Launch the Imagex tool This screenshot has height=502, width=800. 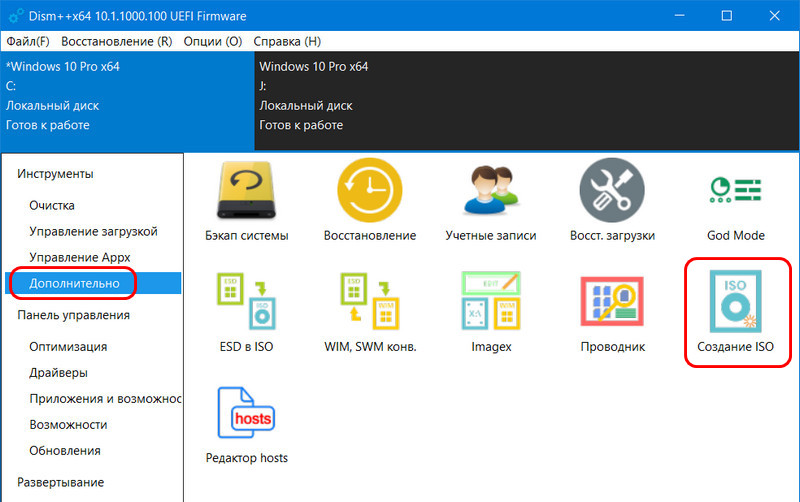[491, 312]
